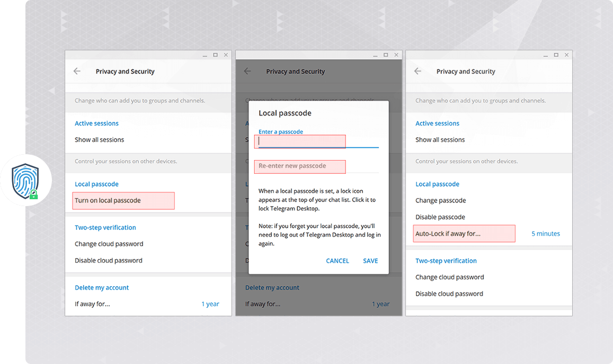This screenshot has width=613, height=364.
Task: Close the left Privacy and Security window
Action: click(x=226, y=55)
